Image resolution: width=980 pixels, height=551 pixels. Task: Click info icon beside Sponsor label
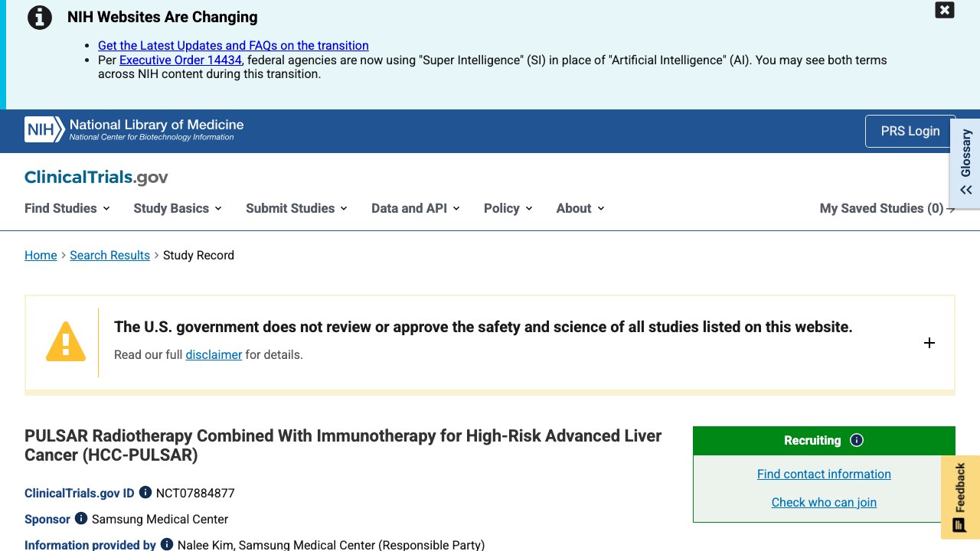(x=81, y=519)
